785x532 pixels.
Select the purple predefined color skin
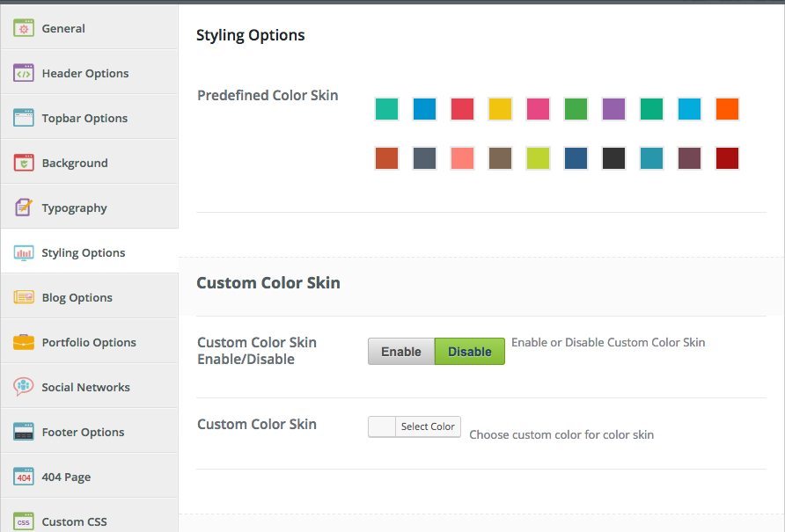(x=613, y=109)
